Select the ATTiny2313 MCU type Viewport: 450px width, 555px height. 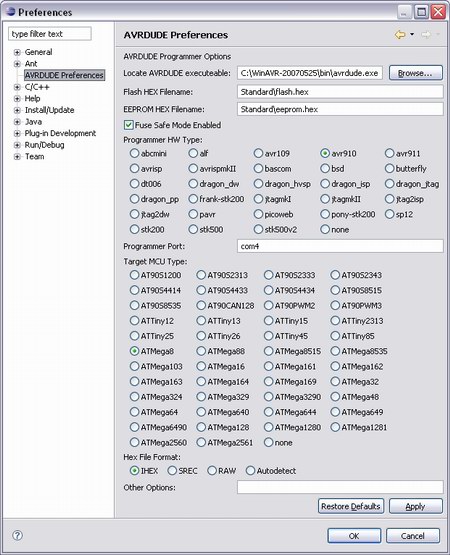(335, 321)
